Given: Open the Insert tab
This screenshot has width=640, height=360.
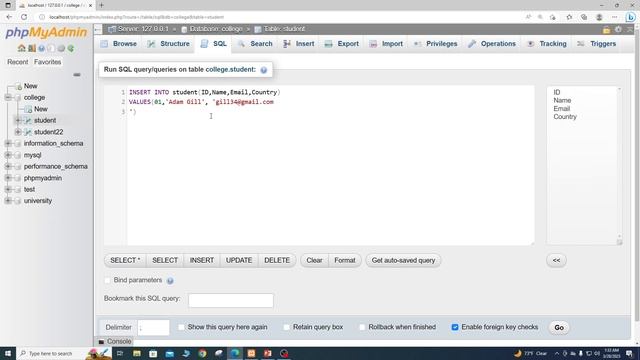Looking at the screenshot, I should [299, 44].
